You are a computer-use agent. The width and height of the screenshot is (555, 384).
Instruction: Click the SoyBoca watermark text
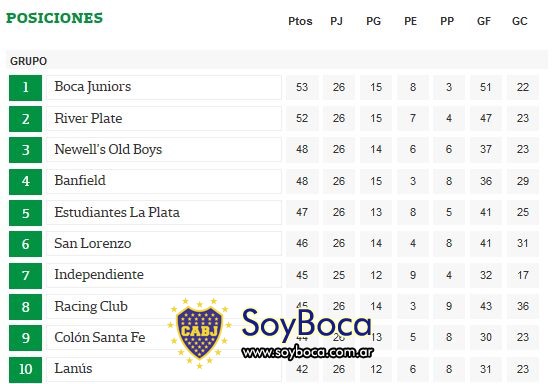[307, 325]
